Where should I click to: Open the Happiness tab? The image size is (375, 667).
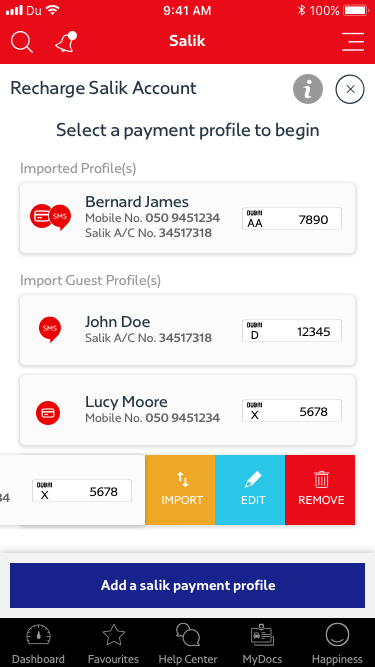point(337,644)
